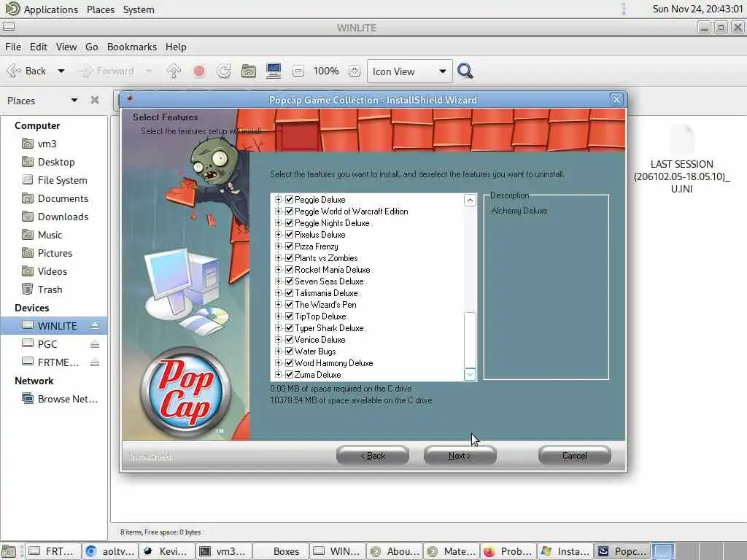
Task: Uncheck Peggle World of Warcraft Edition
Action: [289, 211]
